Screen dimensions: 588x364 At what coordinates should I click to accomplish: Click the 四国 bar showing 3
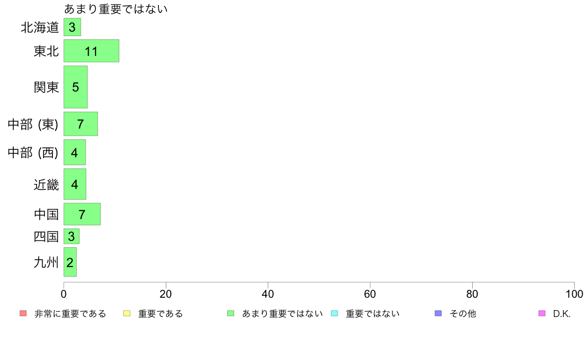click(72, 236)
